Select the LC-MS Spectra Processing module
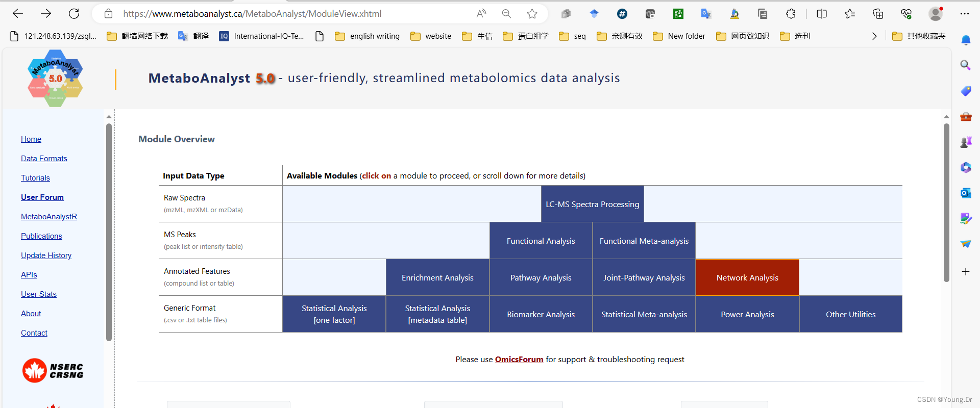The width and height of the screenshot is (980, 408). point(593,204)
